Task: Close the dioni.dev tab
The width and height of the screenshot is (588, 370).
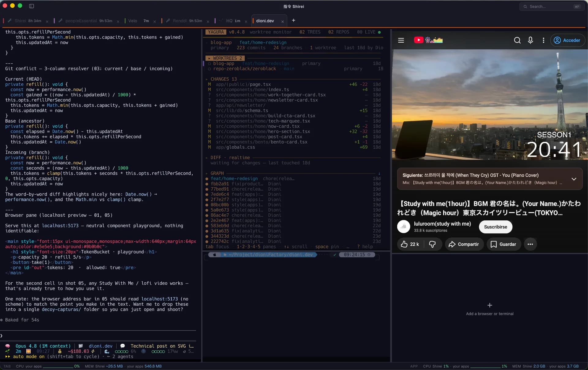Action: coord(282,21)
